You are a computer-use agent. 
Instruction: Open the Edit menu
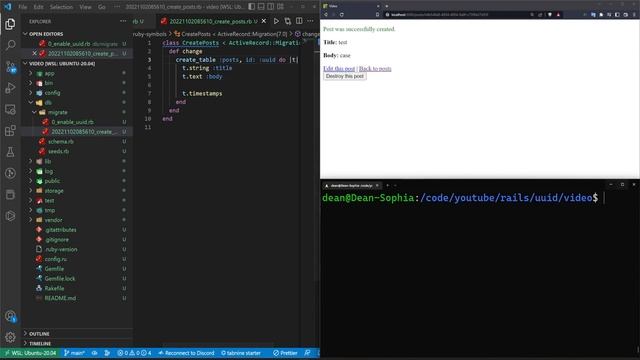coord(38,7)
